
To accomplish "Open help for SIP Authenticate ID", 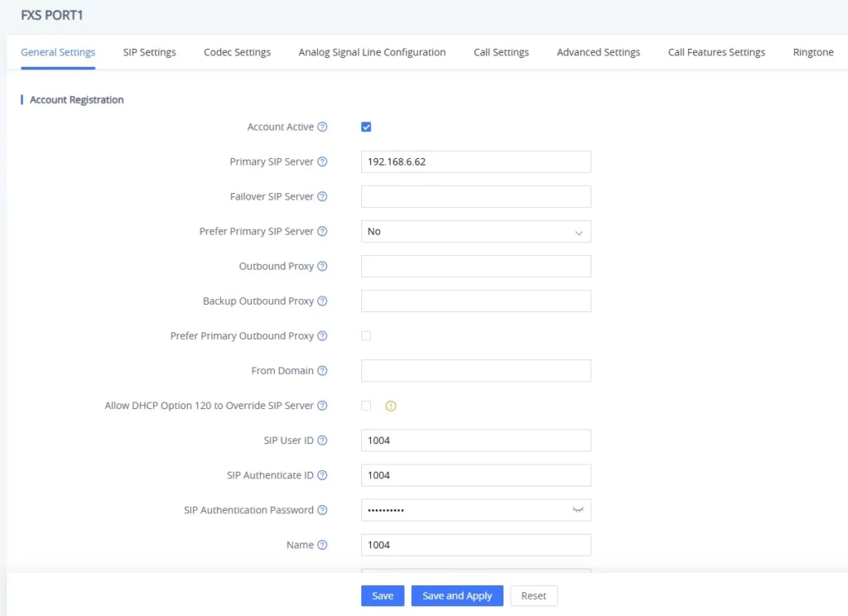I will [x=322, y=475].
